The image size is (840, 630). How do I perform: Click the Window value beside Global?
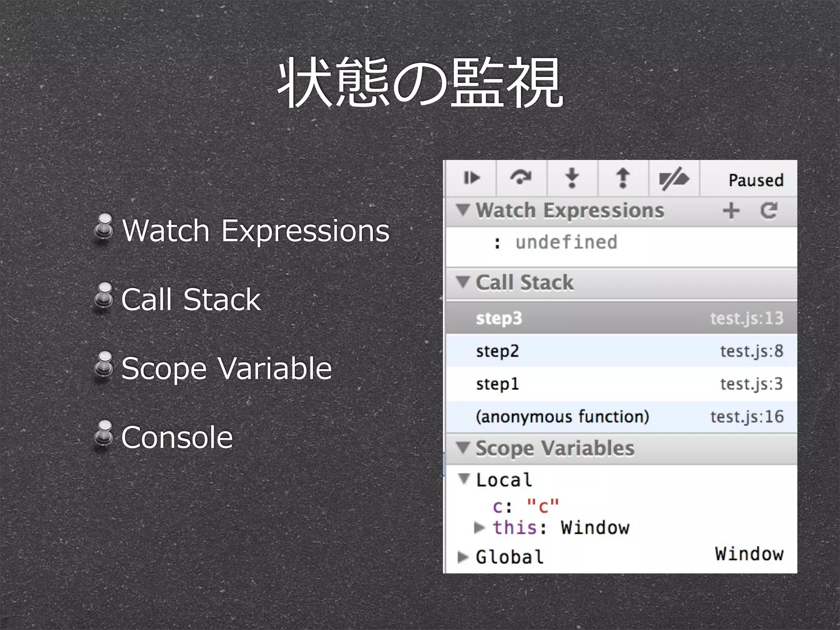[x=749, y=554]
